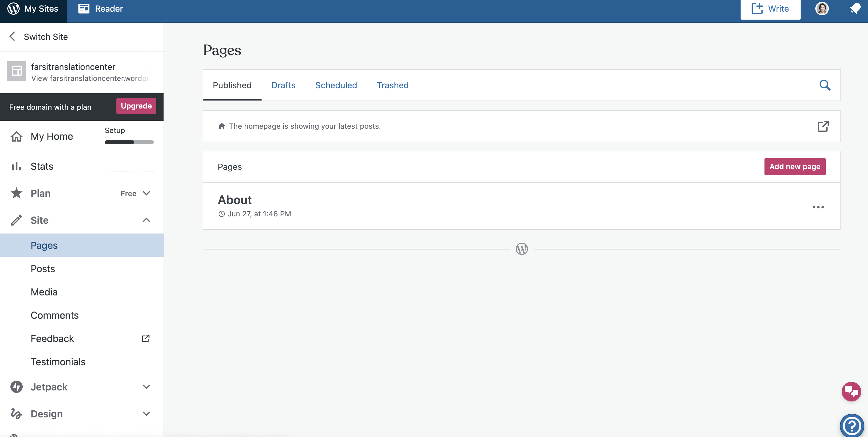
Task: Open homepage in new window icon
Action: coord(823,126)
